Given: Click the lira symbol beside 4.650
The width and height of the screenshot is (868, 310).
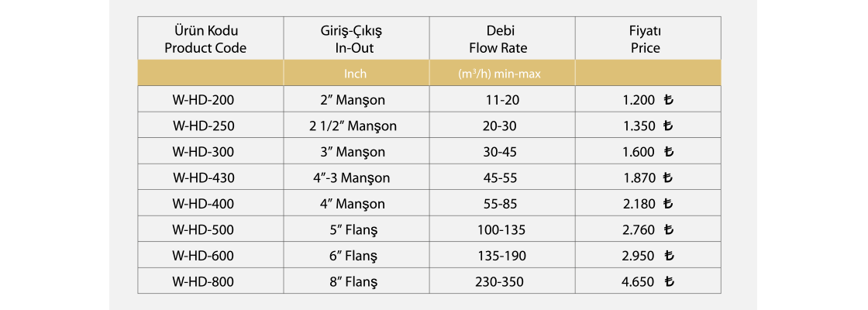Looking at the screenshot, I should click(x=670, y=281).
